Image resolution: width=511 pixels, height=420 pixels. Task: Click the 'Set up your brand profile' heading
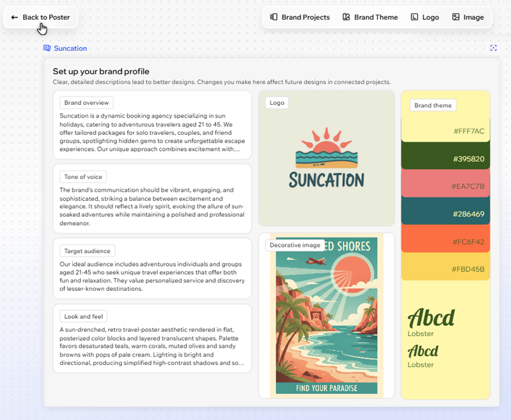(x=101, y=72)
